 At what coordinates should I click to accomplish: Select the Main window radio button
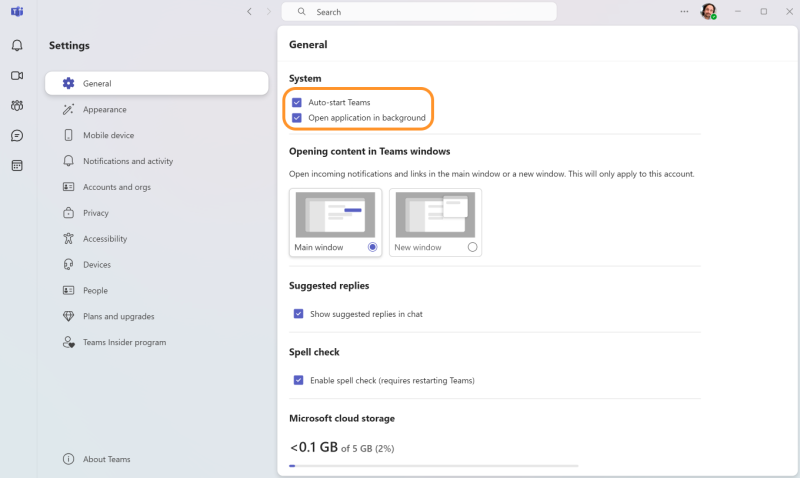click(x=372, y=247)
